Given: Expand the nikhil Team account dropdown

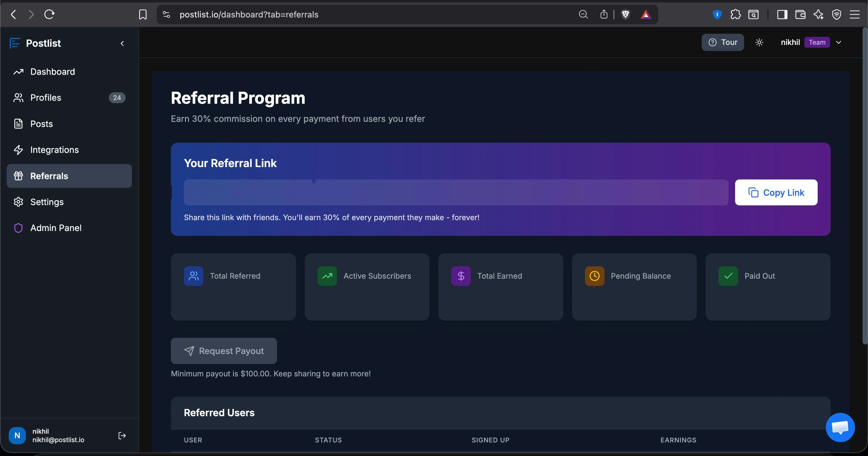Looking at the screenshot, I should point(839,43).
